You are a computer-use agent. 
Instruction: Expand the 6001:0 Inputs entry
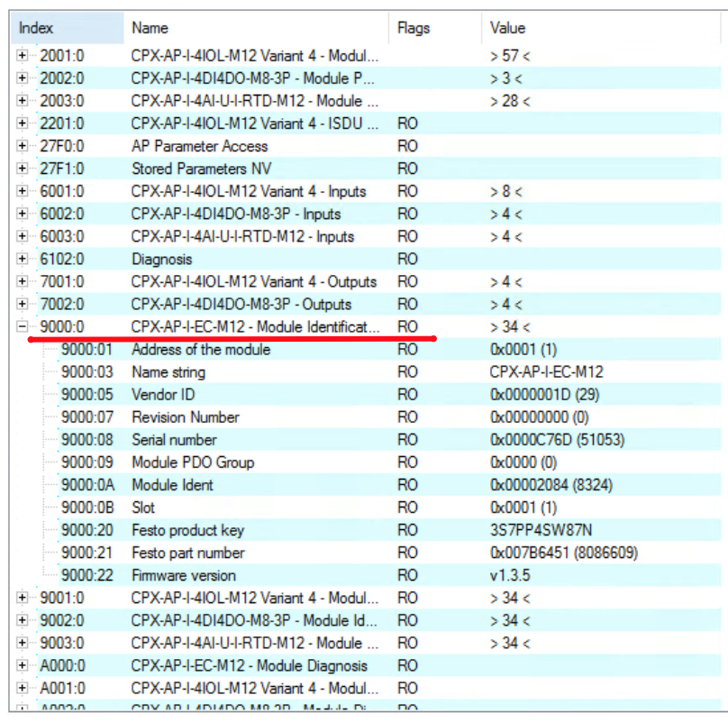pos(22,191)
